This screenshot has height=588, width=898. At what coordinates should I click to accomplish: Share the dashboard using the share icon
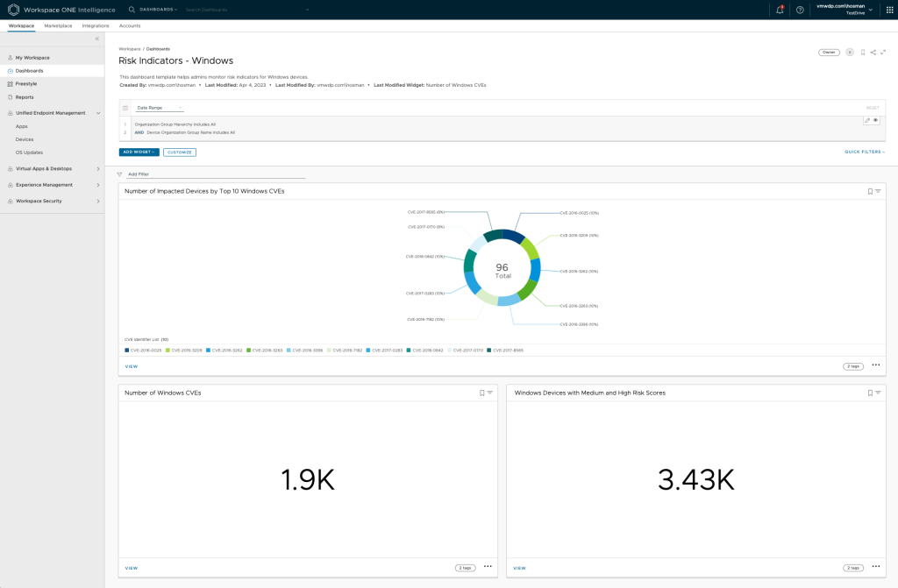pyautogui.click(x=873, y=53)
